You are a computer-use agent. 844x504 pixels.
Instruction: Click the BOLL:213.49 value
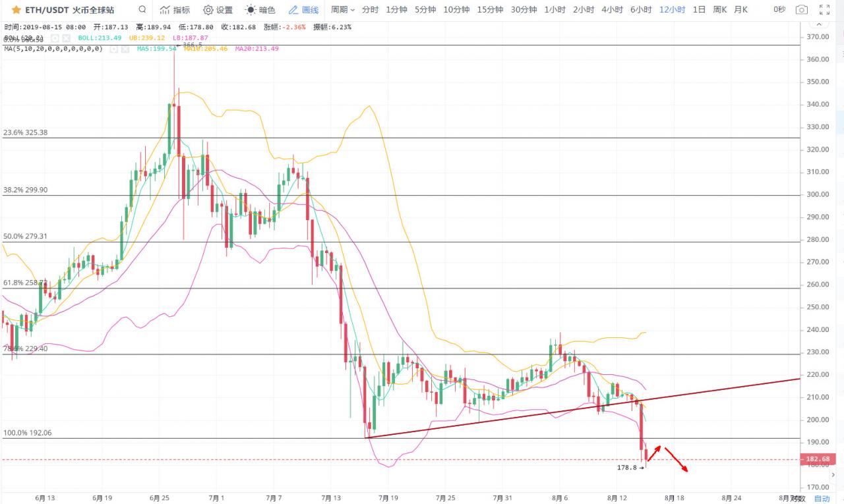[x=100, y=38]
